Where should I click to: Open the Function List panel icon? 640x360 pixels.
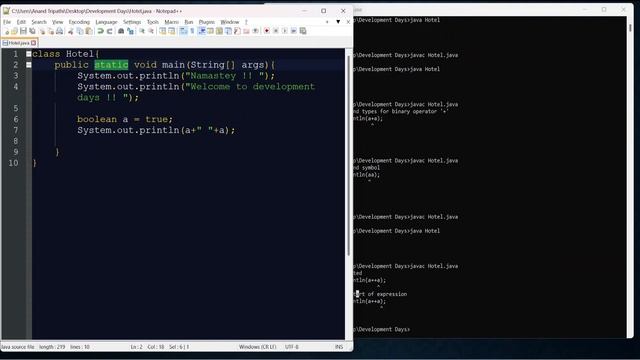(237, 31)
